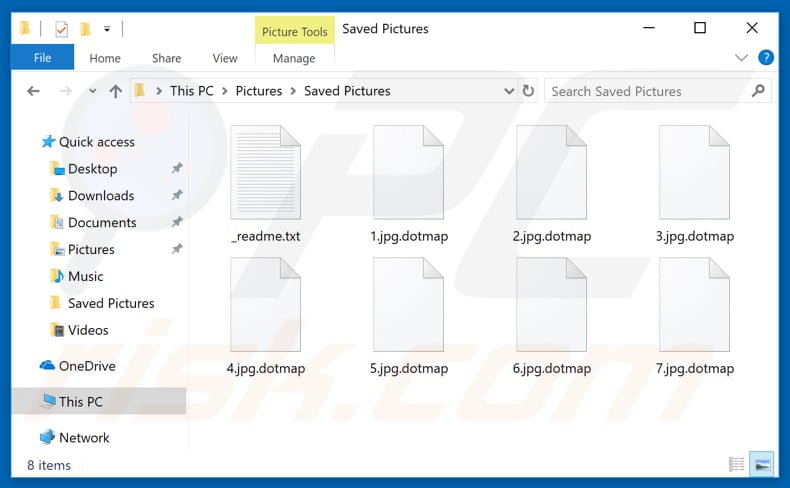Click the Properties icon in quick access toolbar
Screen dimensions: 790x488
click(61, 29)
